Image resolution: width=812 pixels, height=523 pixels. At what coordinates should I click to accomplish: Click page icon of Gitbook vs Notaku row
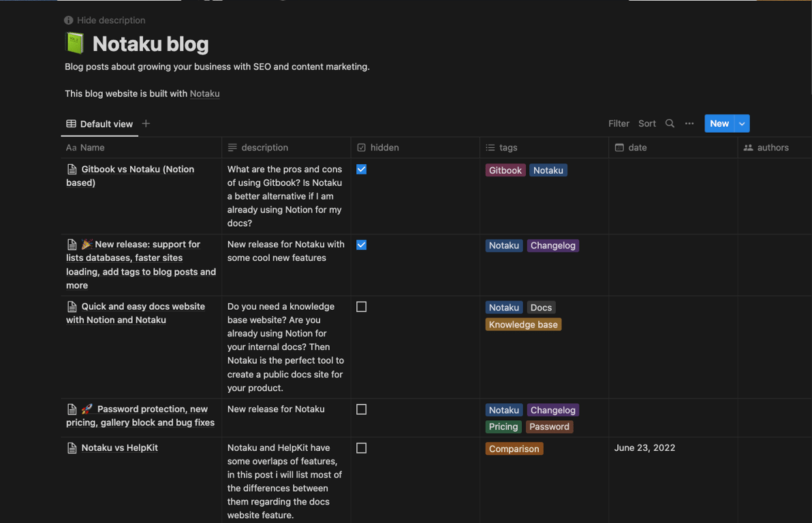pos(72,170)
